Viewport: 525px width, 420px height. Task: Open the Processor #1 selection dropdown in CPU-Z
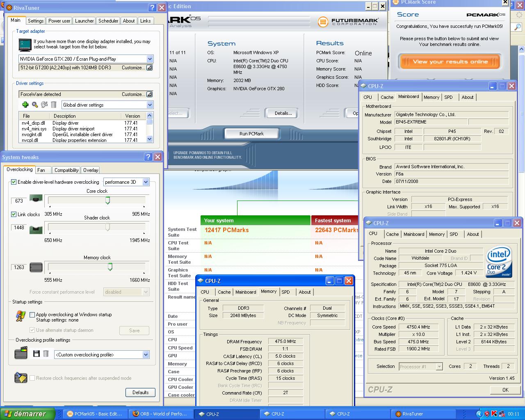(x=439, y=367)
